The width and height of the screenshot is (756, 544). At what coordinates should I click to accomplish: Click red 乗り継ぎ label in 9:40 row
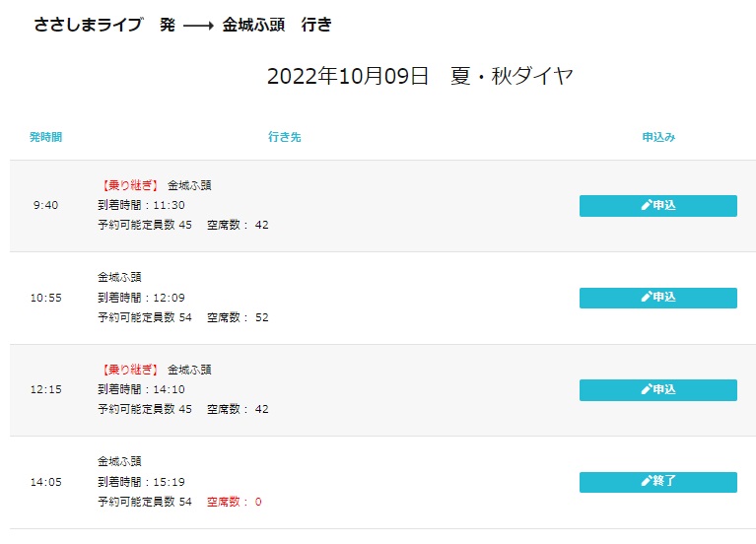[130, 185]
